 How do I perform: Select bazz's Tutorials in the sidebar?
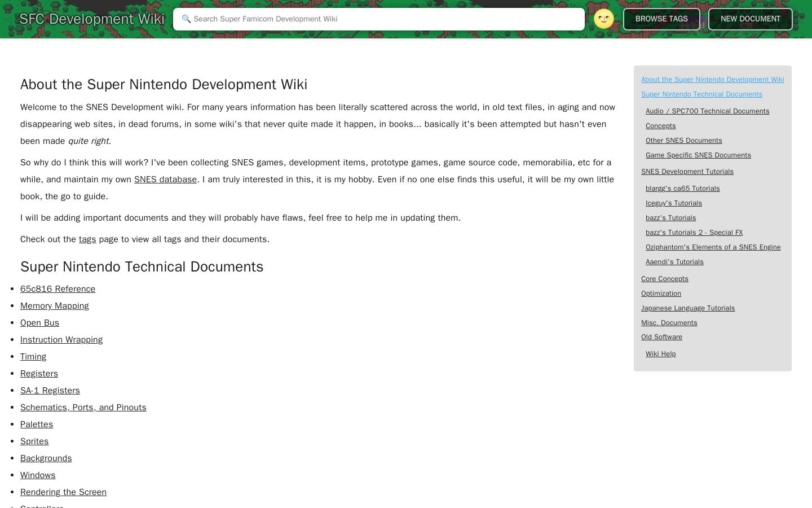tap(671, 218)
